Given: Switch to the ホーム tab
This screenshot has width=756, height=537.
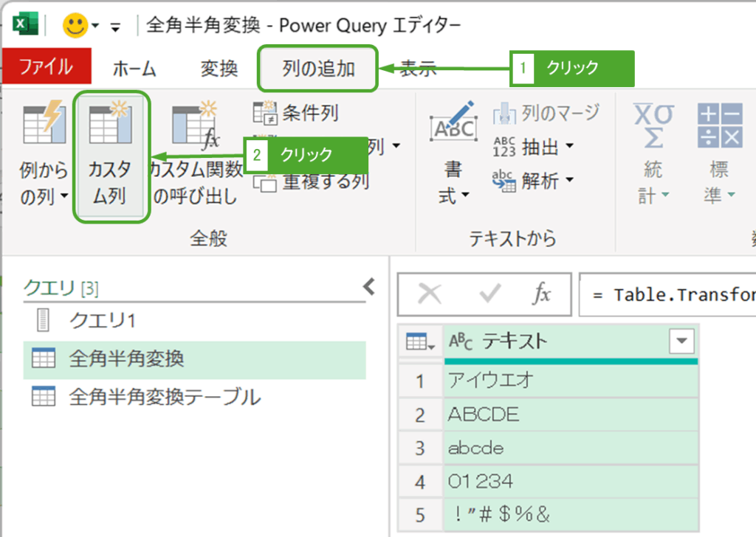Looking at the screenshot, I should tap(134, 69).
